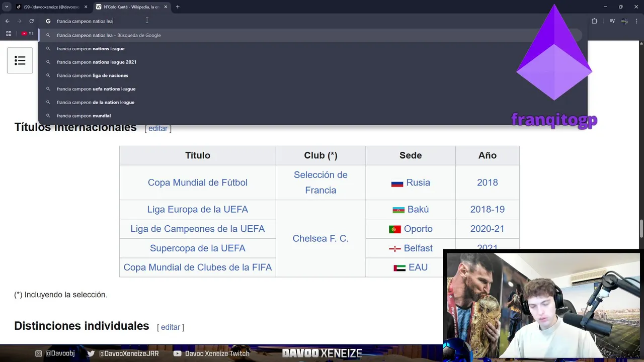Open the Rusia country link

(418, 183)
